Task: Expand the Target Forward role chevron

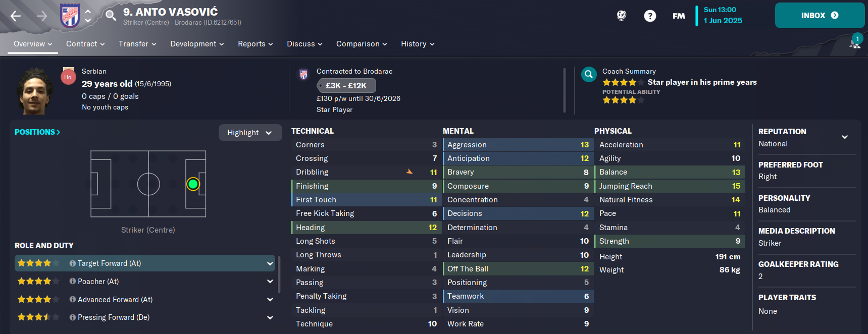Action: (x=270, y=263)
